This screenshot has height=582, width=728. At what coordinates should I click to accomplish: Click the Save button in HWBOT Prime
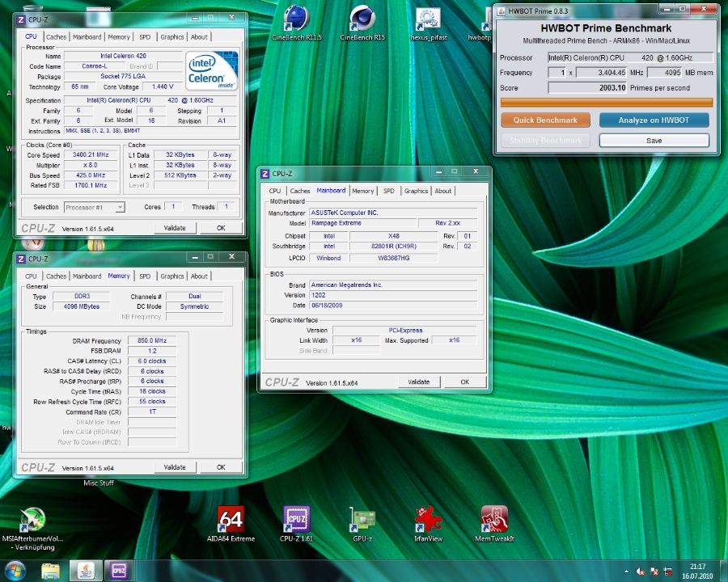pos(654,141)
